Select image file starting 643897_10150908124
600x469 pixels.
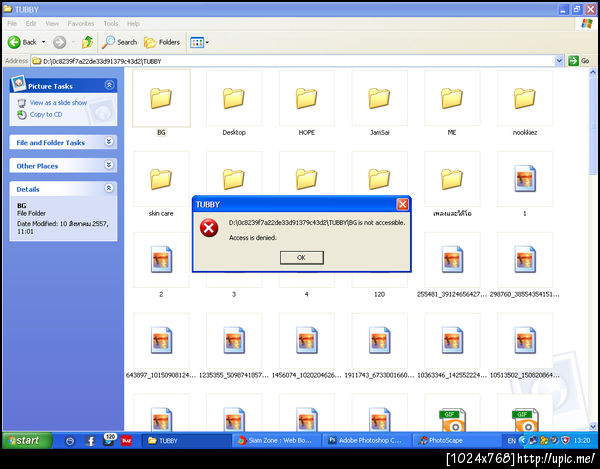pyautogui.click(x=161, y=346)
